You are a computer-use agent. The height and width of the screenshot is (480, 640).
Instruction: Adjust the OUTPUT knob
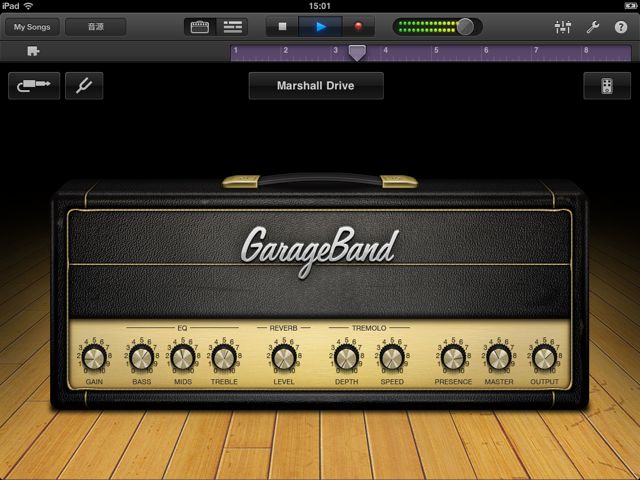point(544,358)
